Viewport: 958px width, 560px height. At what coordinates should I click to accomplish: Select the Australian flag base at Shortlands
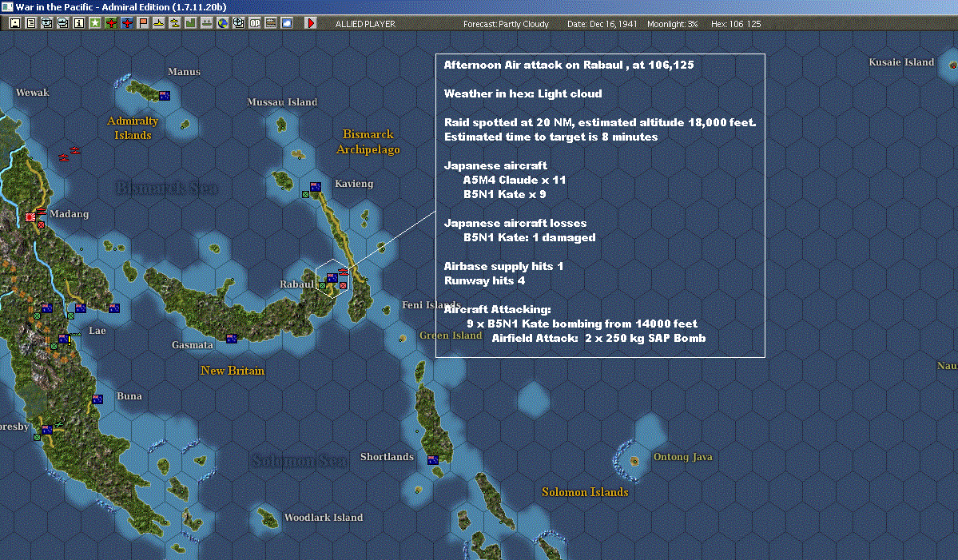[x=433, y=460]
